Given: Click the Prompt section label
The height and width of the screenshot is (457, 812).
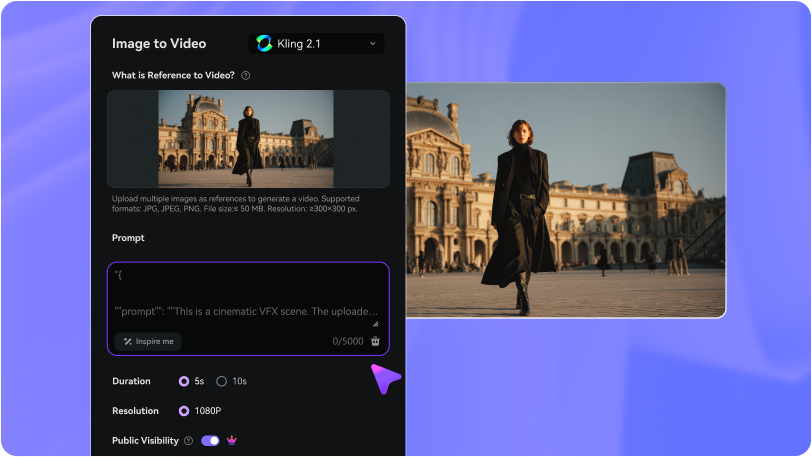Looking at the screenshot, I should (128, 238).
